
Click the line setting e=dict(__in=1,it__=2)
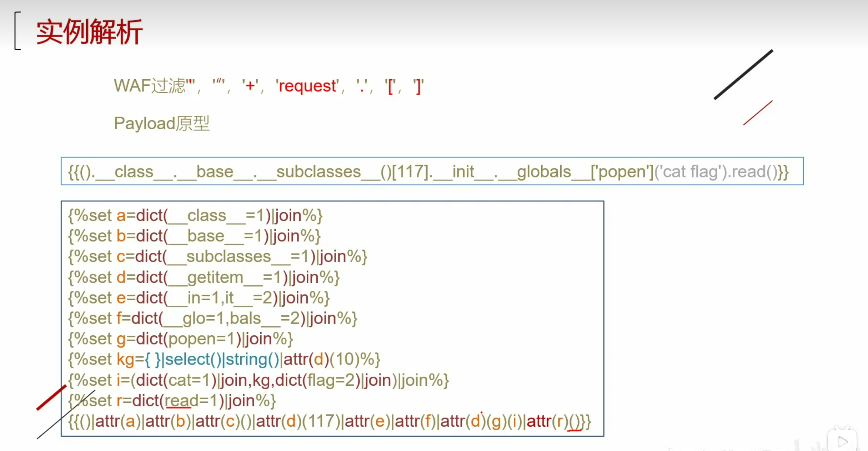pyautogui.click(x=199, y=298)
